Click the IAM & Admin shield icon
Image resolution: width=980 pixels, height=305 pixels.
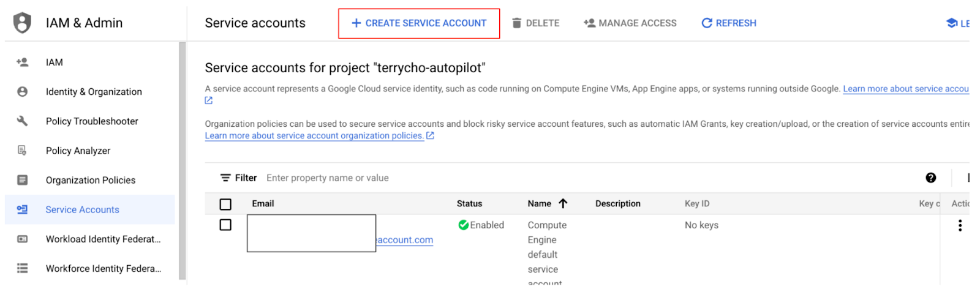[x=23, y=23]
